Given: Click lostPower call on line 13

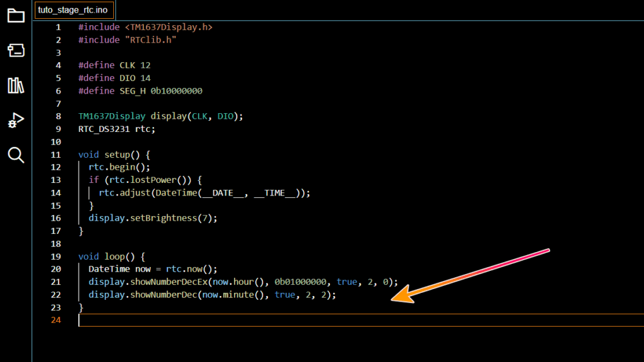Looking at the screenshot, I should pyautogui.click(x=153, y=180).
